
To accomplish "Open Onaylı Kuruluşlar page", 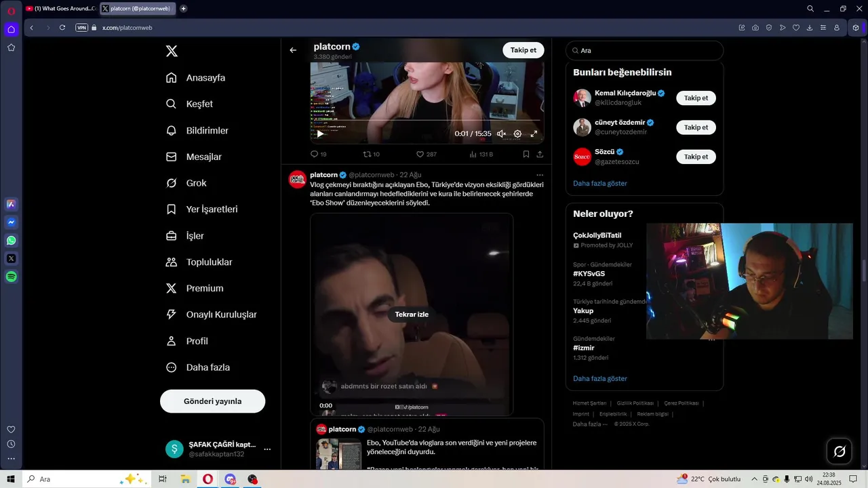I will tap(211, 314).
